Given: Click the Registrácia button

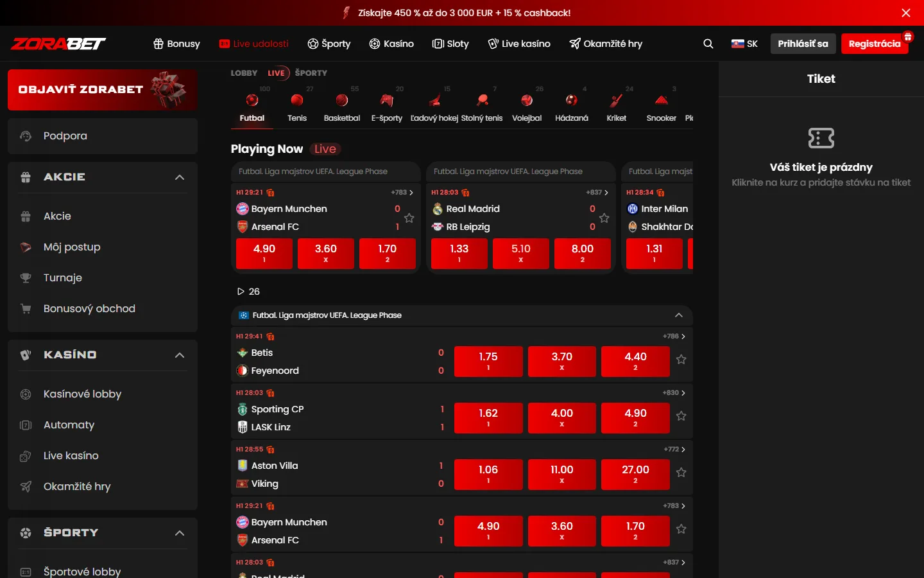Looking at the screenshot, I should 875,44.
